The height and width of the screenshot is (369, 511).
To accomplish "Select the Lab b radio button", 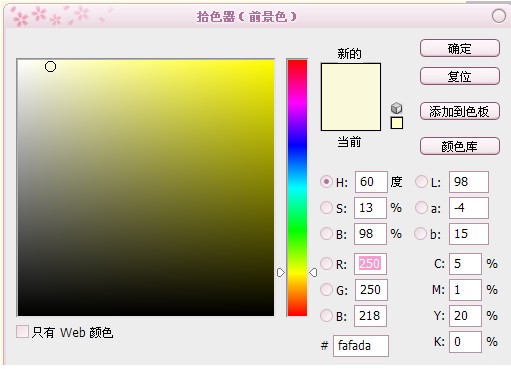I will point(421,234).
